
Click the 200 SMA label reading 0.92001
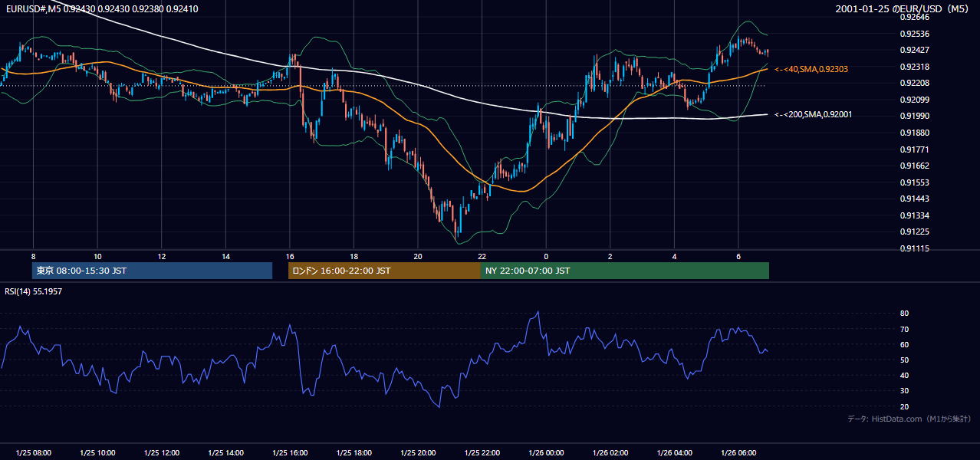point(813,114)
